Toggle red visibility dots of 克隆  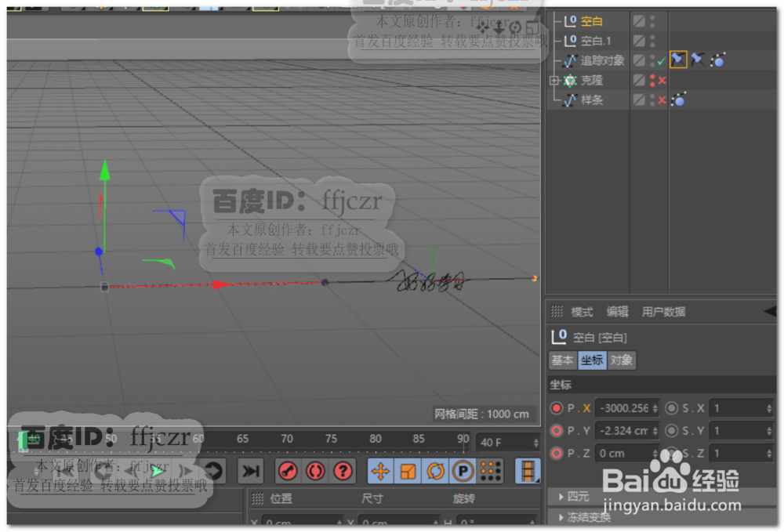click(x=652, y=81)
